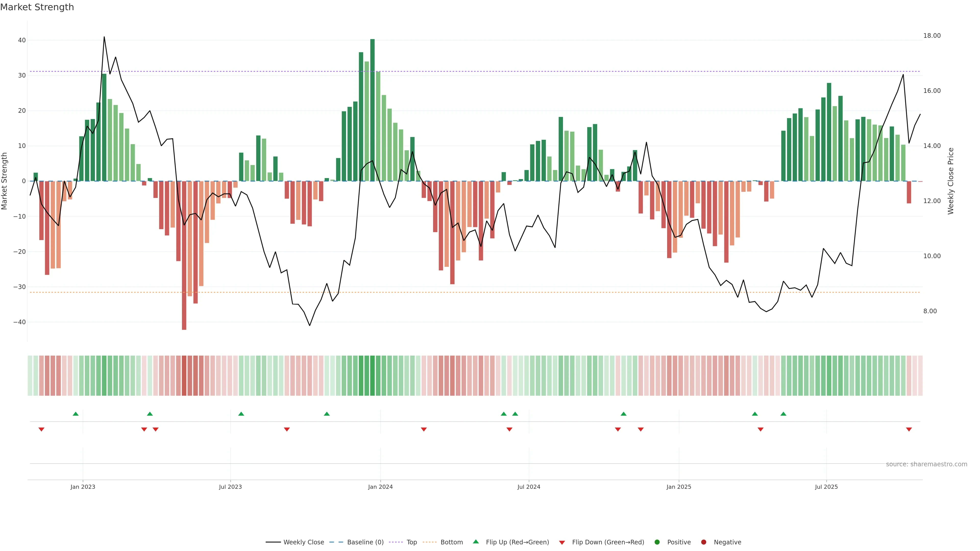Click the Jul 2025 x-axis label
Screen dimensions: 980x551
point(826,487)
